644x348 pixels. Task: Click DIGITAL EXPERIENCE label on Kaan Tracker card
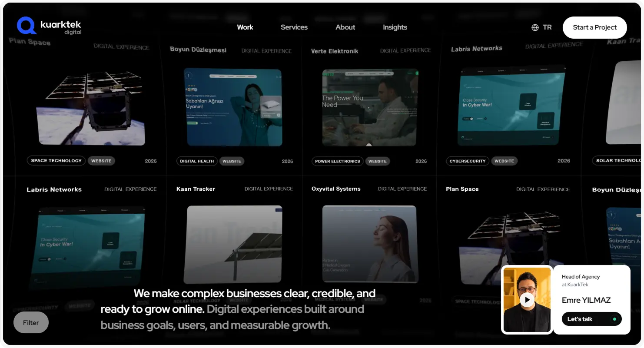269,189
